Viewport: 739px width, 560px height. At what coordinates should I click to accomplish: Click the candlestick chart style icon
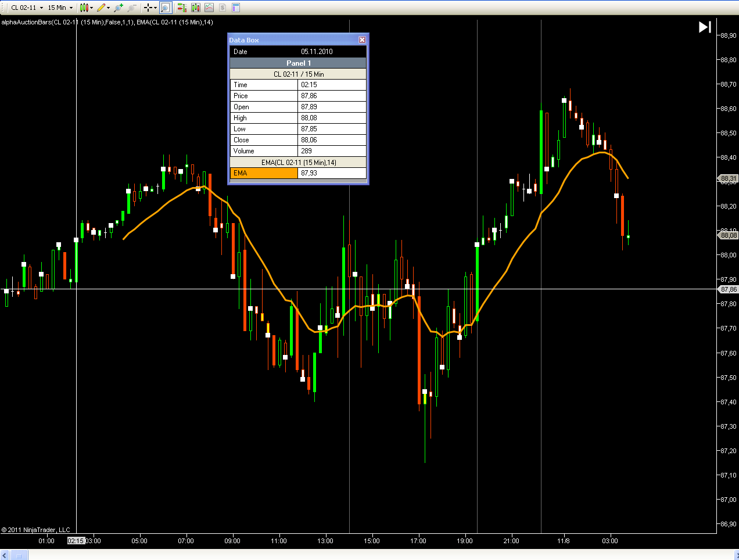(84, 8)
